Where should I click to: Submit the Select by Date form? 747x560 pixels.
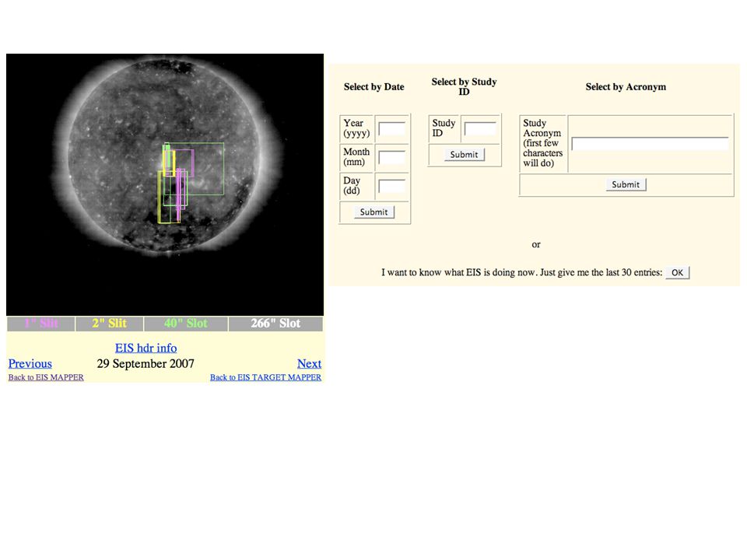tap(374, 212)
